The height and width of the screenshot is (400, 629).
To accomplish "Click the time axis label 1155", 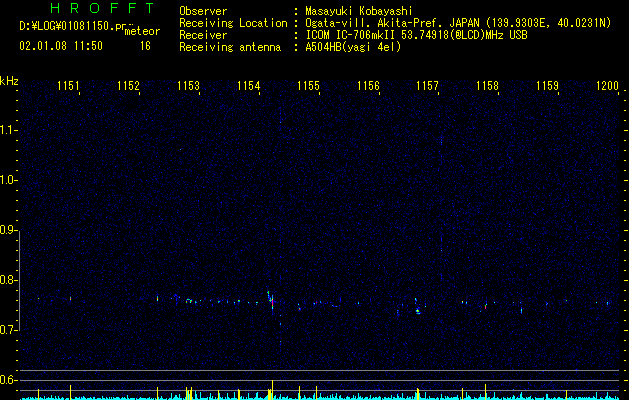I will [308, 86].
